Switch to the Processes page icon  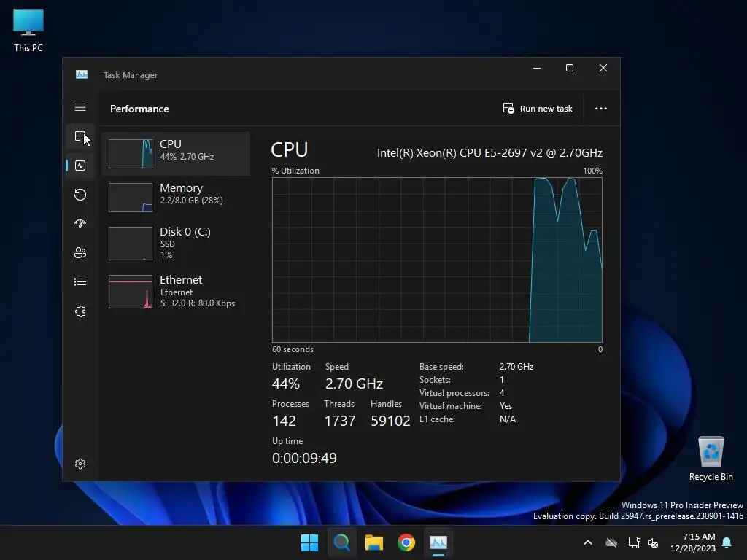click(x=80, y=136)
